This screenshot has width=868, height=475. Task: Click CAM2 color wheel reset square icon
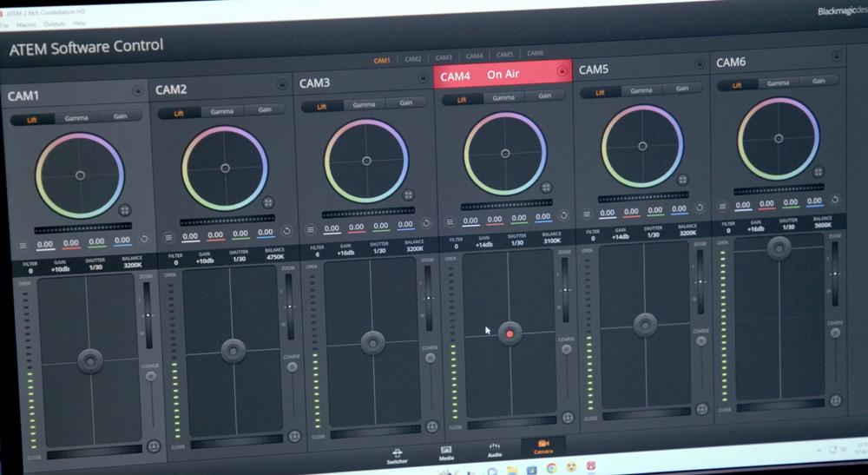tap(268, 202)
